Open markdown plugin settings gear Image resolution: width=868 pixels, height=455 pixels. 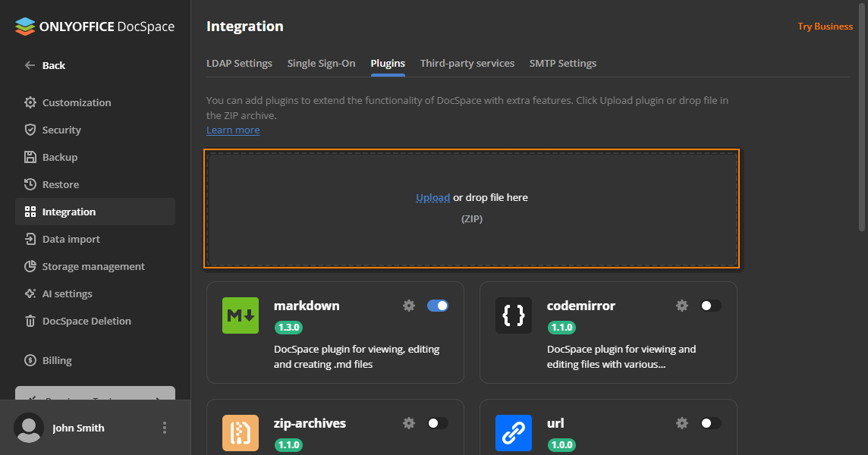[409, 306]
